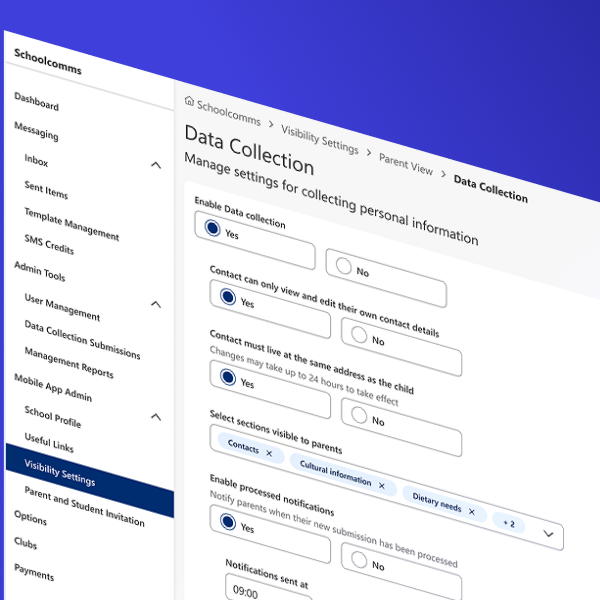Open the visible sections dropdown arrow
Image resolution: width=600 pixels, height=600 pixels.
click(x=548, y=534)
